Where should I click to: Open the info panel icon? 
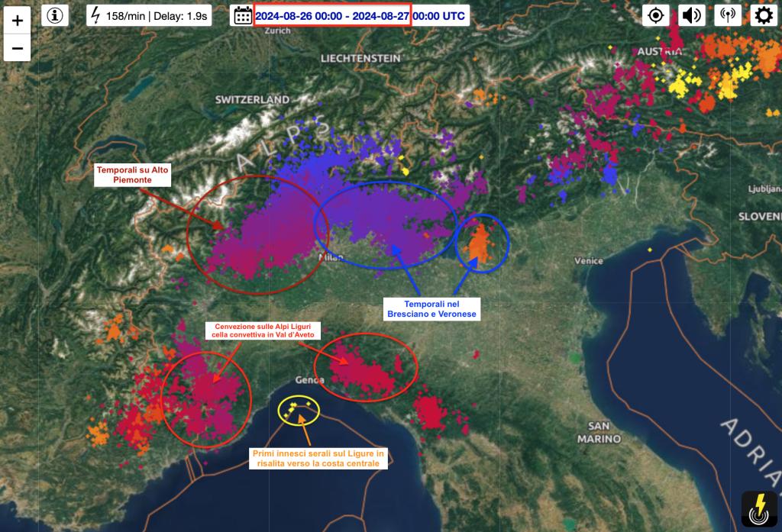tap(55, 15)
